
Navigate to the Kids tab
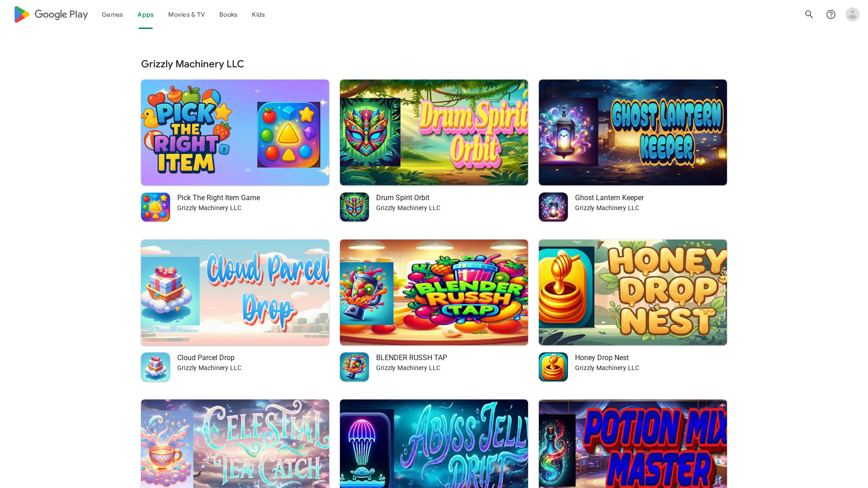[258, 14]
